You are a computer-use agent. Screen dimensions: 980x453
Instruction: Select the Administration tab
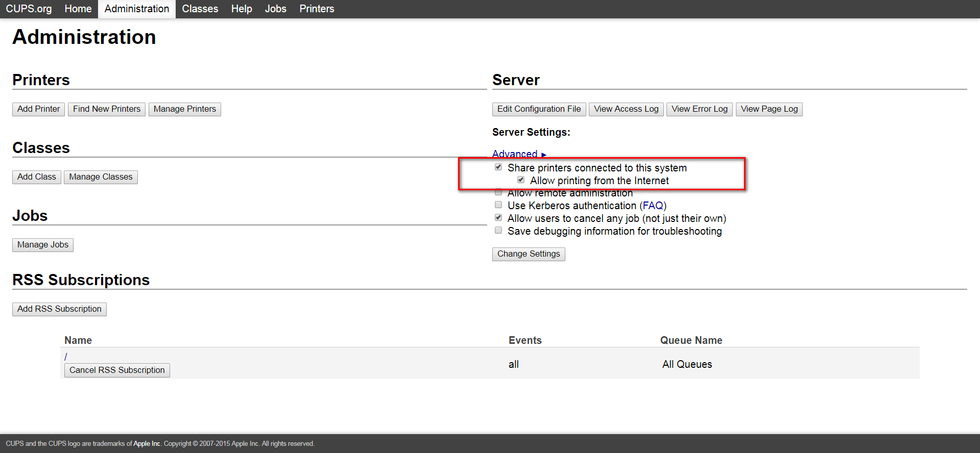pos(137,9)
